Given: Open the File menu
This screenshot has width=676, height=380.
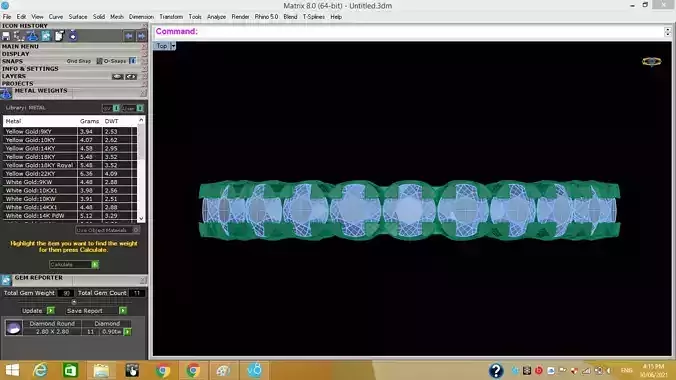Looking at the screenshot, I should [x=7, y=17].
